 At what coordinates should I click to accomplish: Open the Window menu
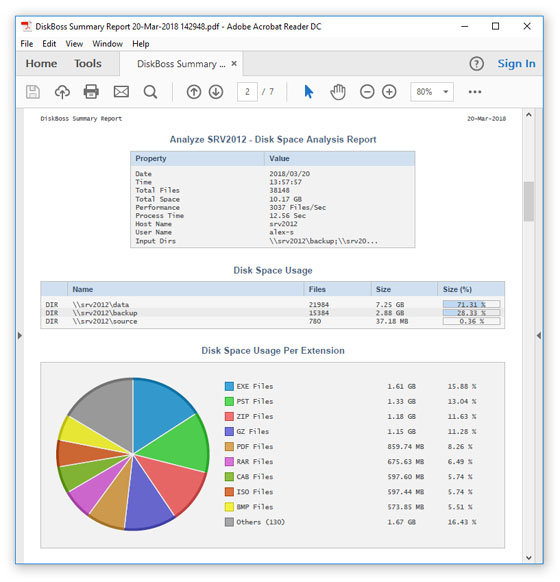[108, 44]
